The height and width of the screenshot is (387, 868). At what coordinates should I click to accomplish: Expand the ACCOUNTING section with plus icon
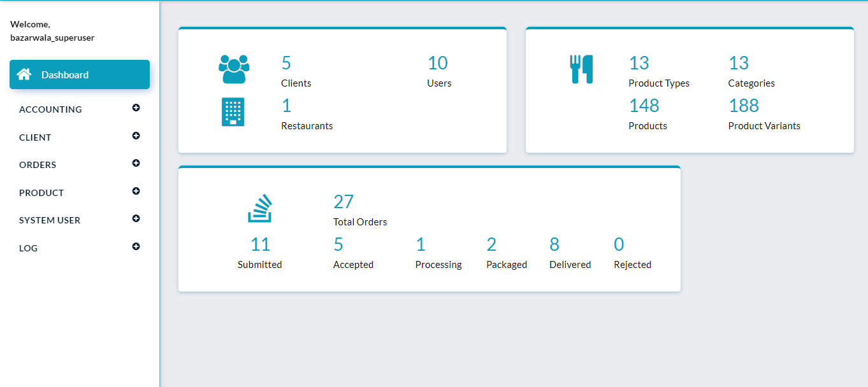[136, 108]
